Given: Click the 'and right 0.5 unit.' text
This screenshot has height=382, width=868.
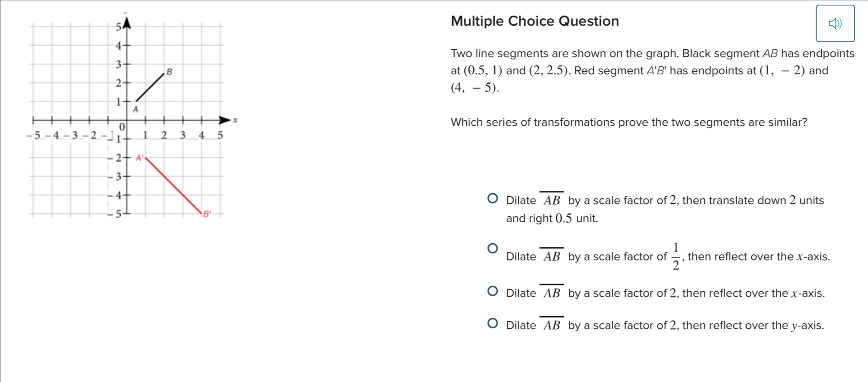Looking at the screenshot, I should pos(552,219).
